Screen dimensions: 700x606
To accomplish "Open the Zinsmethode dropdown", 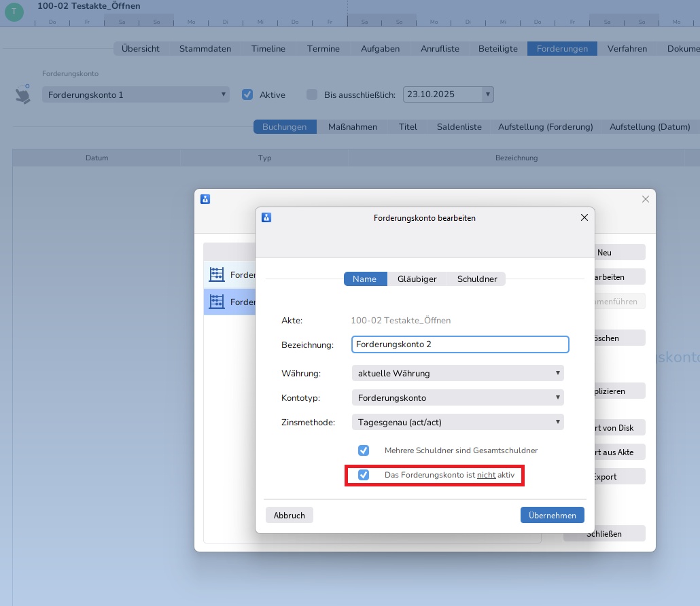I will [457, 422].
